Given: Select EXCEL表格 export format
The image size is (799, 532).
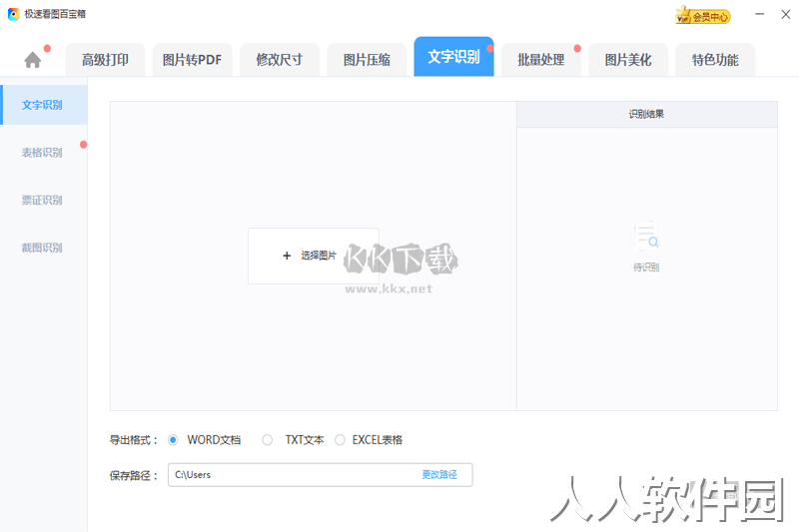Looking at the screenshot, I should coord(340,440).
